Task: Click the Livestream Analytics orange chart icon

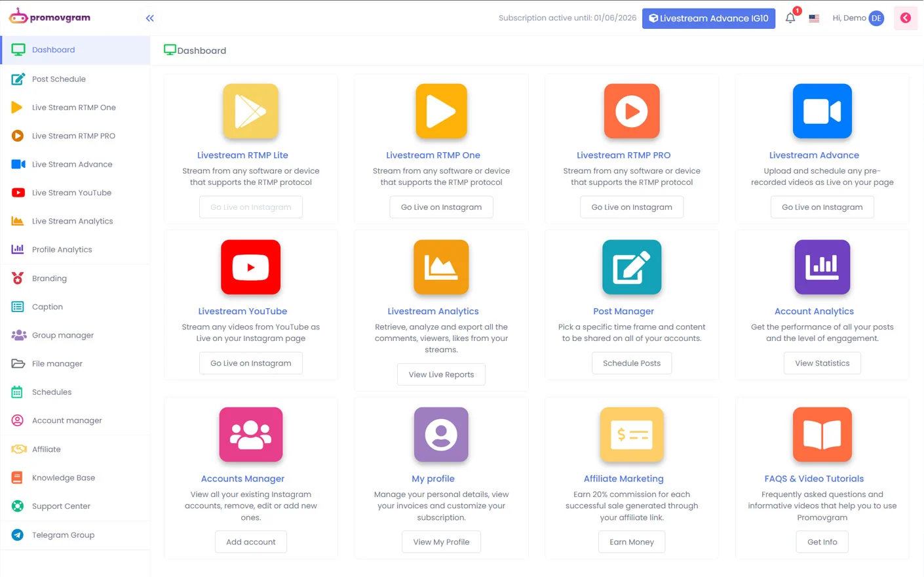Action: tap(441, 267)
